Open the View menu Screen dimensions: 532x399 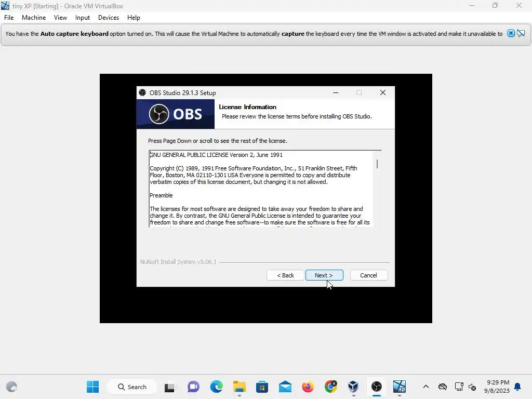60,18
